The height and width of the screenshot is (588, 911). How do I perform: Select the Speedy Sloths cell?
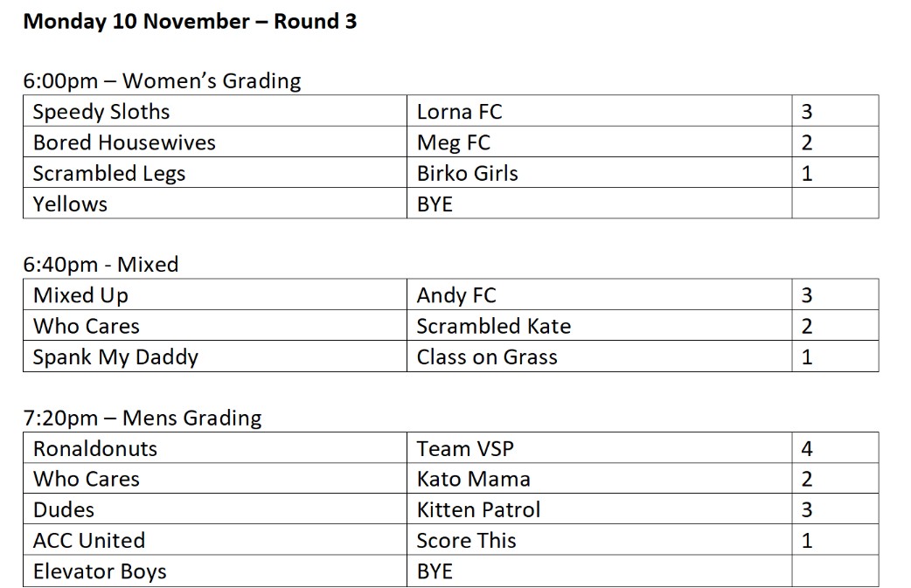point(101,112)
